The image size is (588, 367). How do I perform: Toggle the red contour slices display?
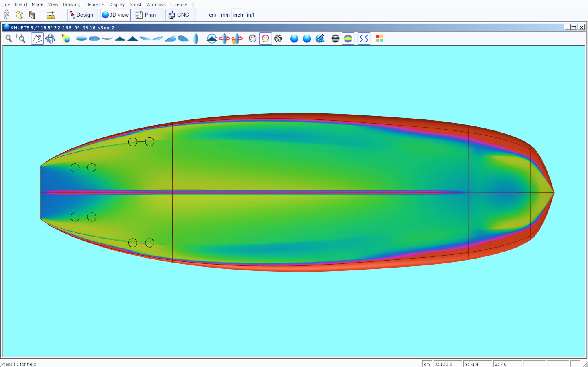coord(265,39)
